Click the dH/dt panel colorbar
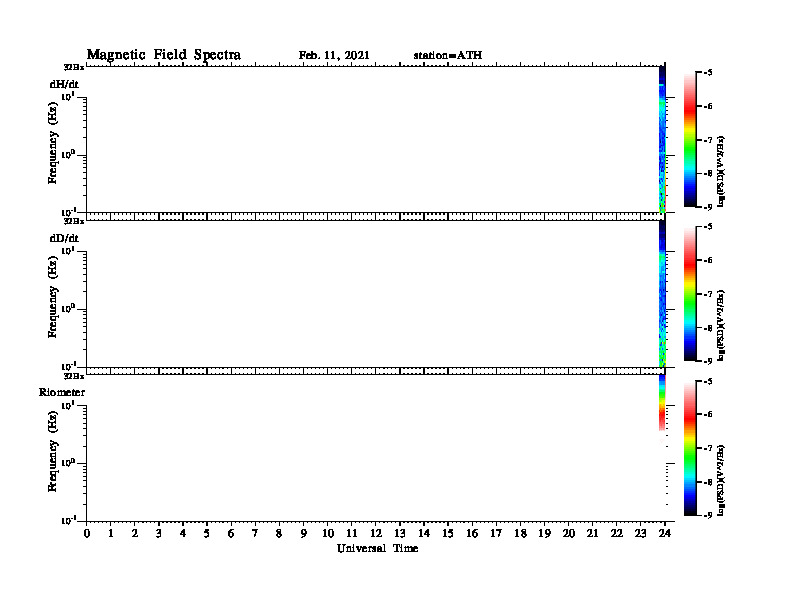 click(690, 140)
